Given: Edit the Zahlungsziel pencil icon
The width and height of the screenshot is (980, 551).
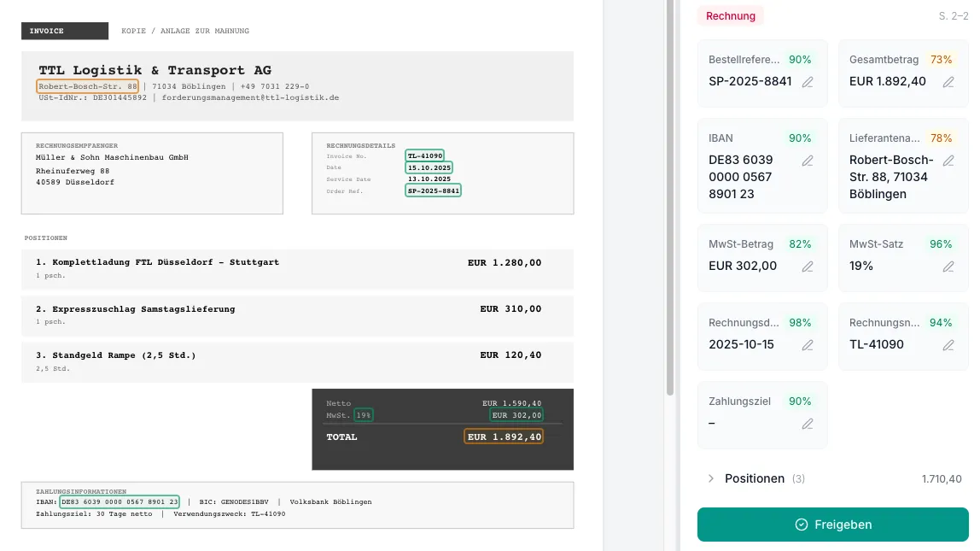Looking at the screenshot, I should point(808,424).
